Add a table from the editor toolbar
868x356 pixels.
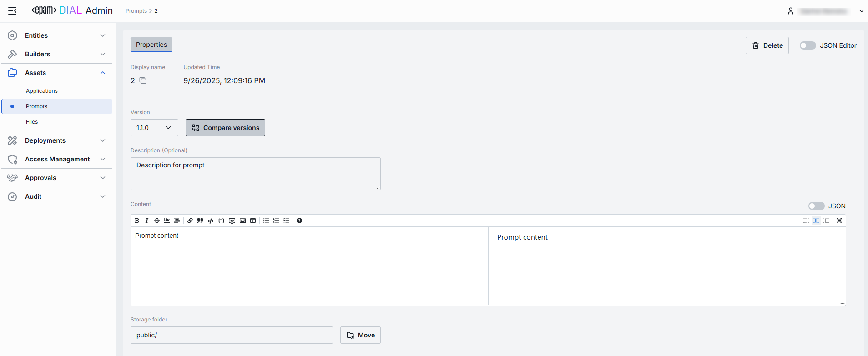pos(253,221)
